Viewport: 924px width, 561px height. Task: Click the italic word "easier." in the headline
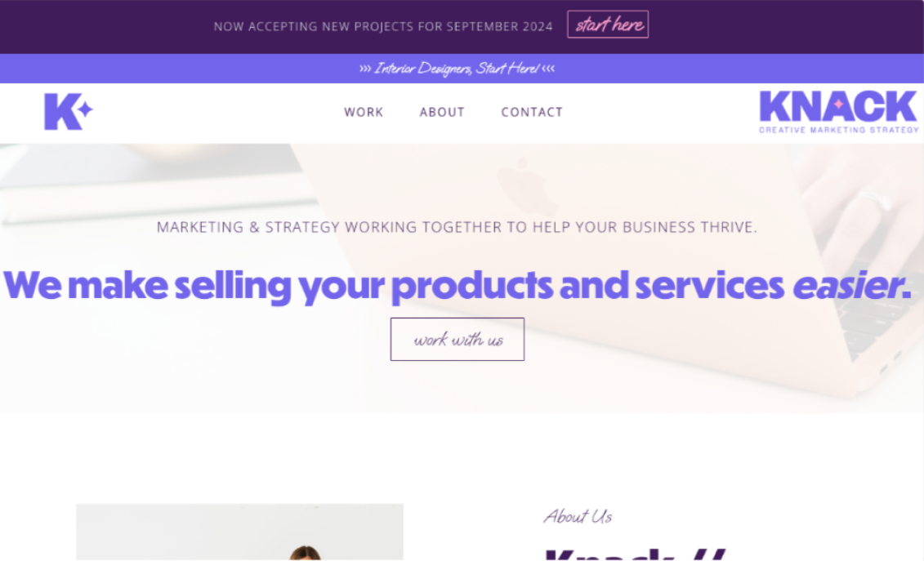pyautogui.click(x=851, y=285)
